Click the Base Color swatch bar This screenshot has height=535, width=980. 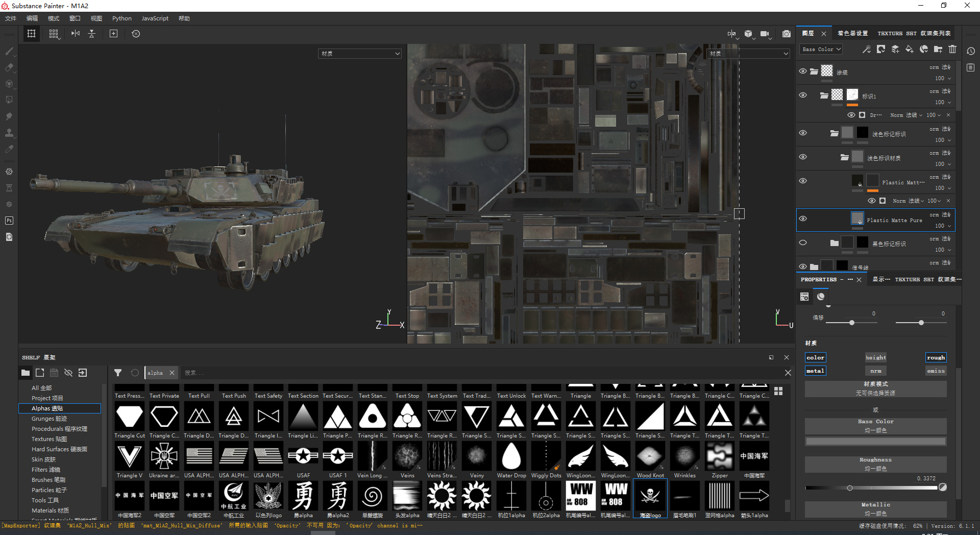pyautogui.click(x=876, y=441)
